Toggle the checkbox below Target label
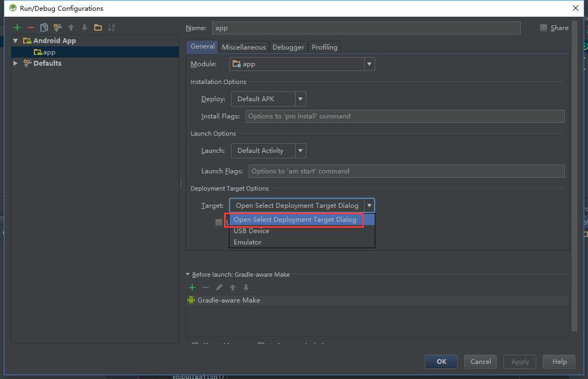 219,222
